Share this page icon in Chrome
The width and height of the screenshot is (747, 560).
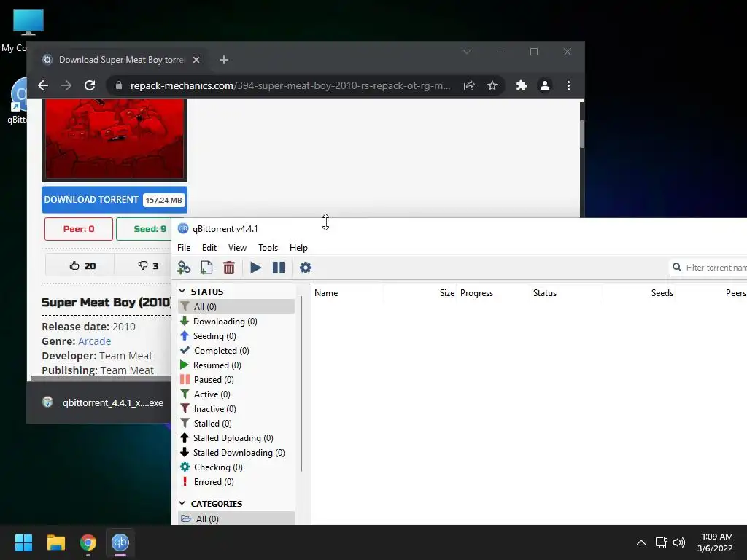pos(469,86)
